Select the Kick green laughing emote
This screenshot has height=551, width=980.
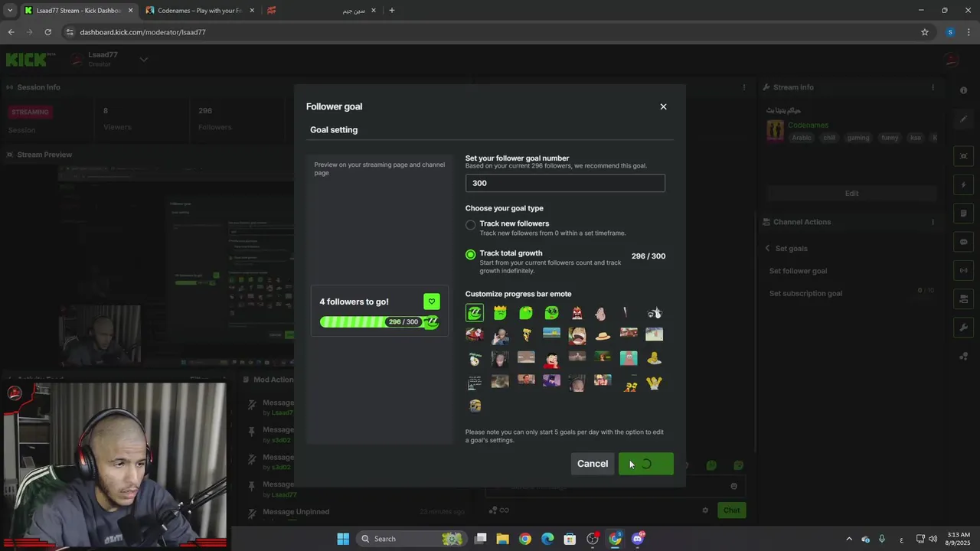pos(475,312)
